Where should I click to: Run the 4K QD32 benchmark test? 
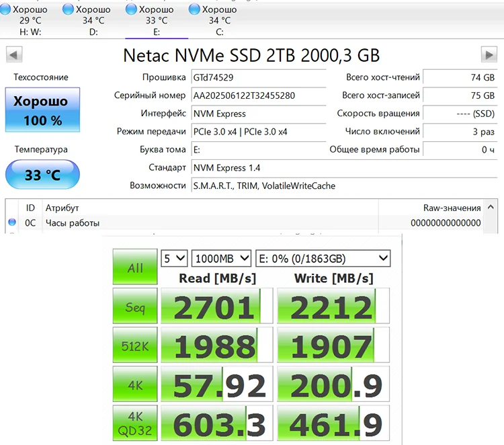pos(135,423)
